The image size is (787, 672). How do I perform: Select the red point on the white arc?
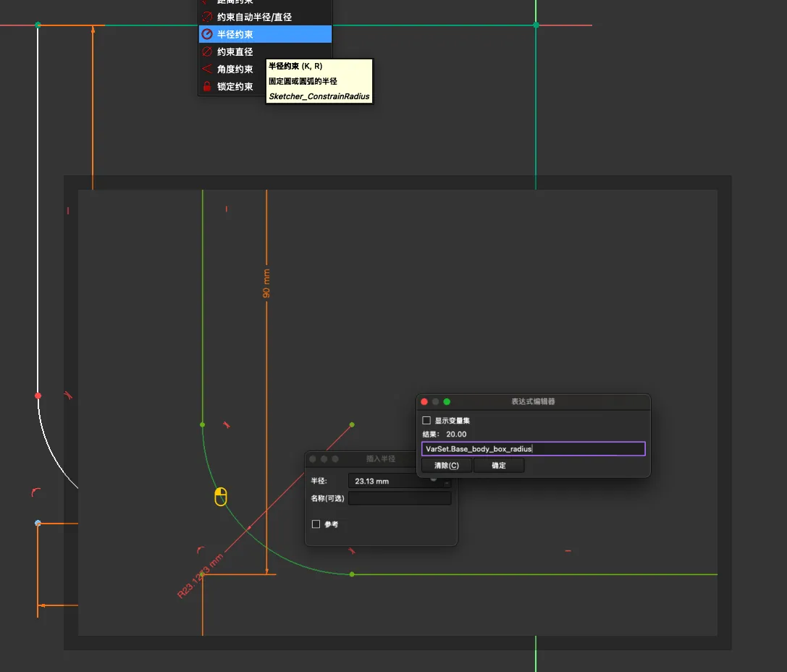click(38, 395)
